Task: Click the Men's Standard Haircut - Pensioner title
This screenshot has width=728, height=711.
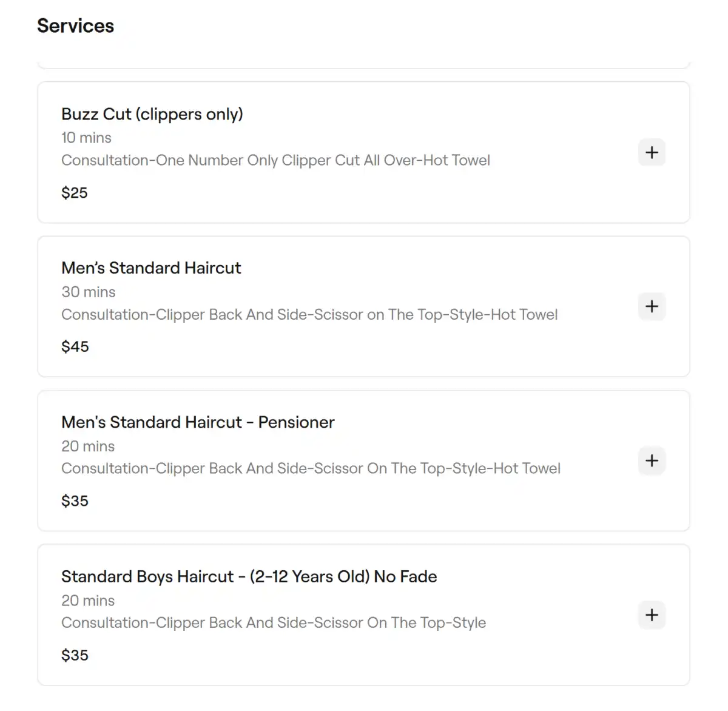Action: pos(198,422)
